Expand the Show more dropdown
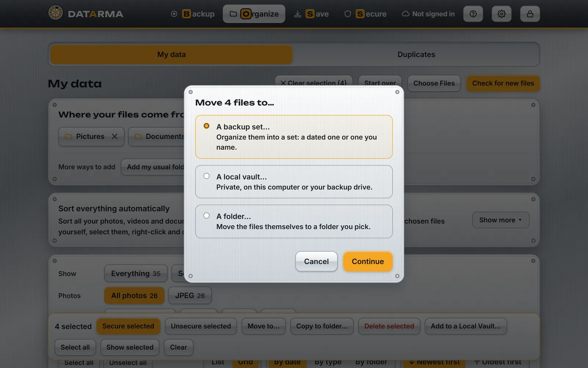The width and height of the screenshot is (588, 368). (501, 220)
